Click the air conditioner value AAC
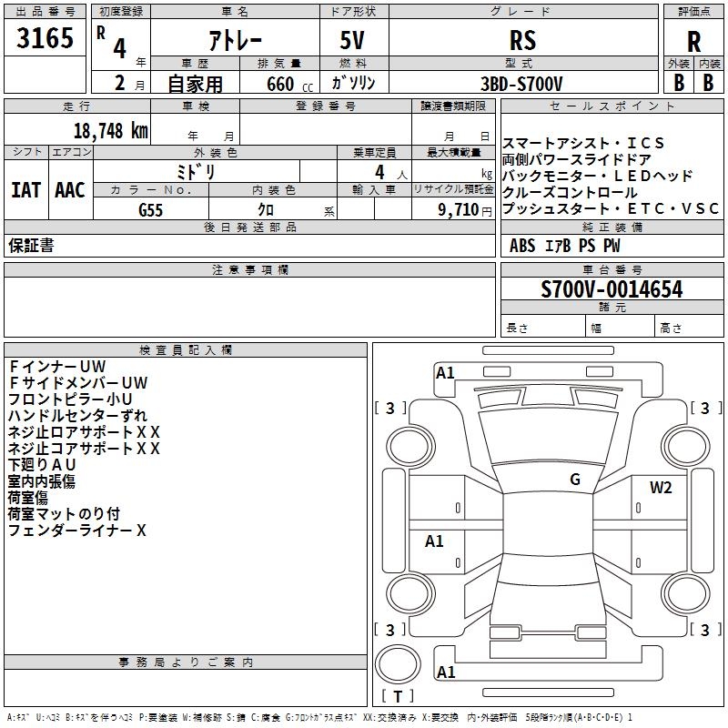 click(70, 190)
